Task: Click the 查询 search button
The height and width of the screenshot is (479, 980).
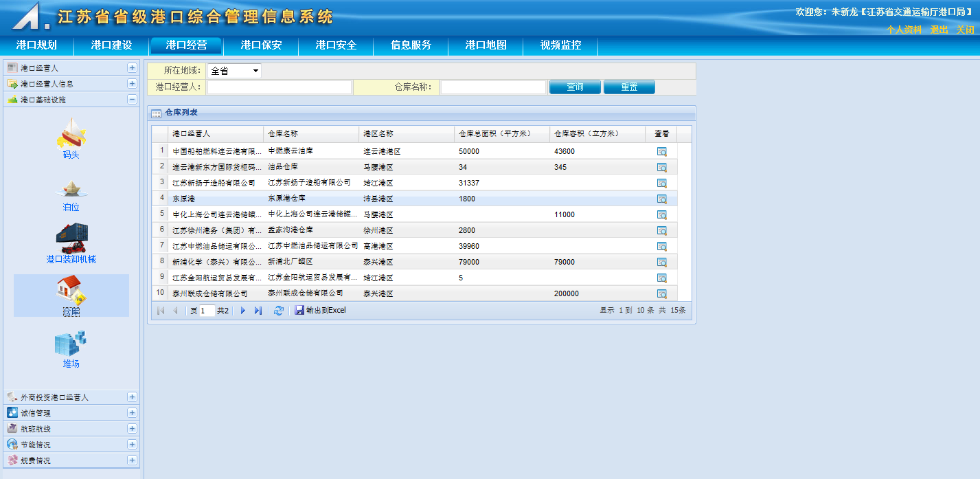Action: 575,87
